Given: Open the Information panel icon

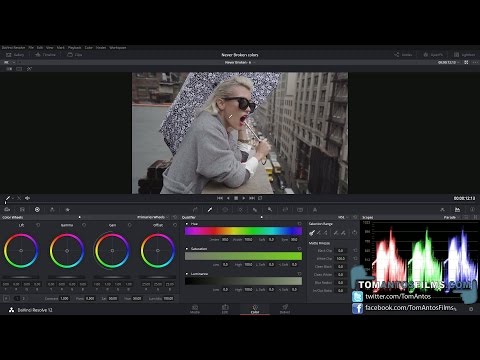Looking at the screenshot, I should coord(472,210).
